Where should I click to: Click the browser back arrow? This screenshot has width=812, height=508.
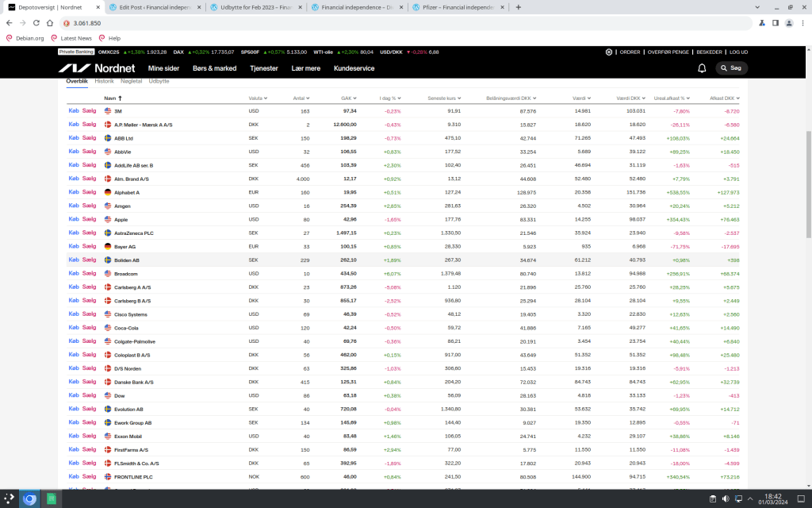(10, 23)
